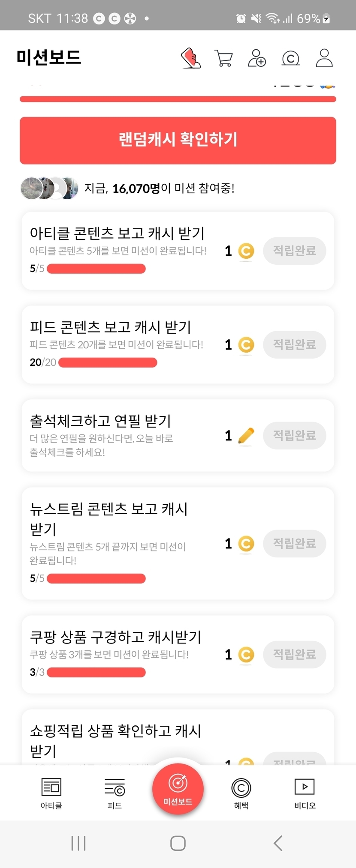Viewport: 356px width, 868px height.
Task: Go to the 혜택 tab
Action: (241, 793)
